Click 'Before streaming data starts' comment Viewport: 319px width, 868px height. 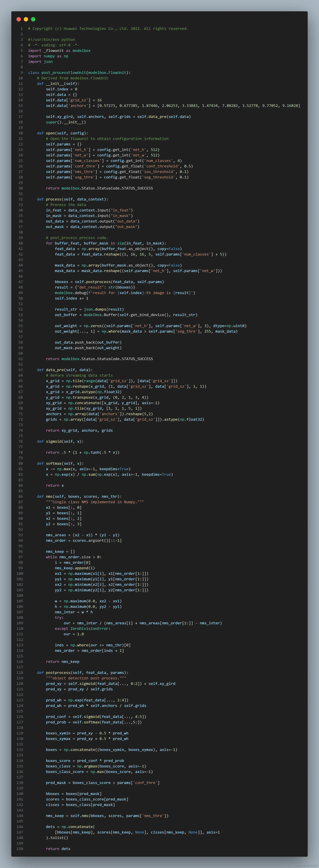[x=79, y=375]
